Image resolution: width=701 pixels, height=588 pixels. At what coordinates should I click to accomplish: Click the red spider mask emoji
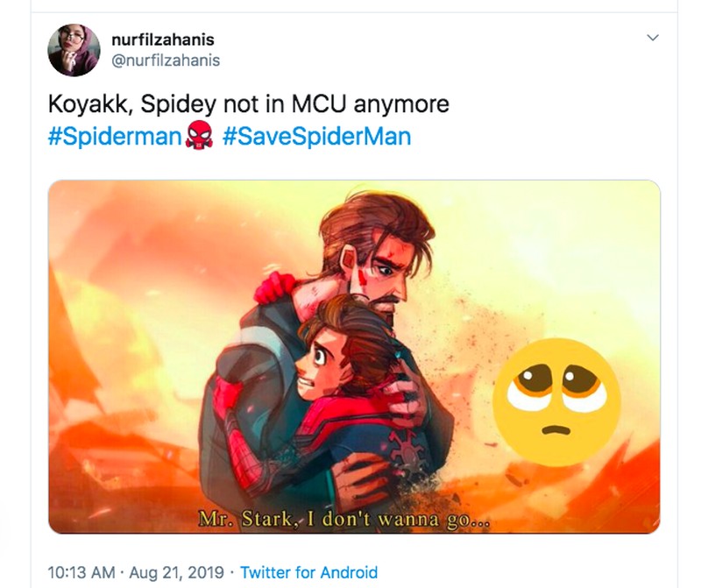point(200,138)
